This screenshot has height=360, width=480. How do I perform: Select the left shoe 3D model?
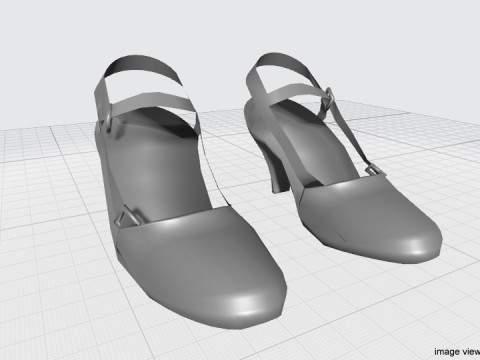(x=190, y=192)
